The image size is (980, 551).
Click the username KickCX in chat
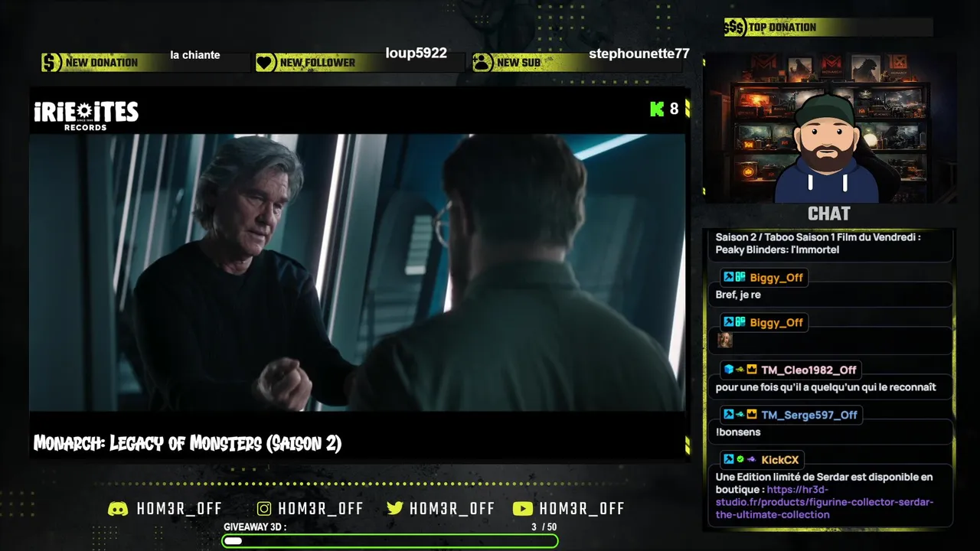780,460
